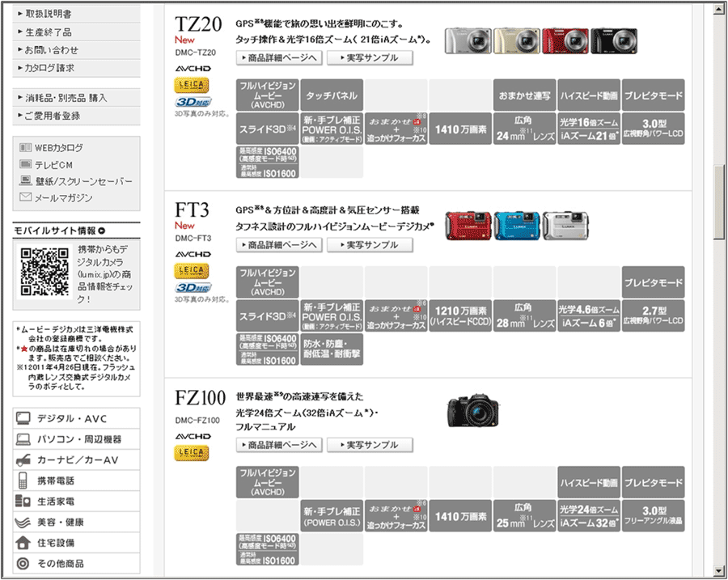The width and height of the screenshot is (728, 580).
Task: Click the mobile site QR code
Action: click(44, 272)
